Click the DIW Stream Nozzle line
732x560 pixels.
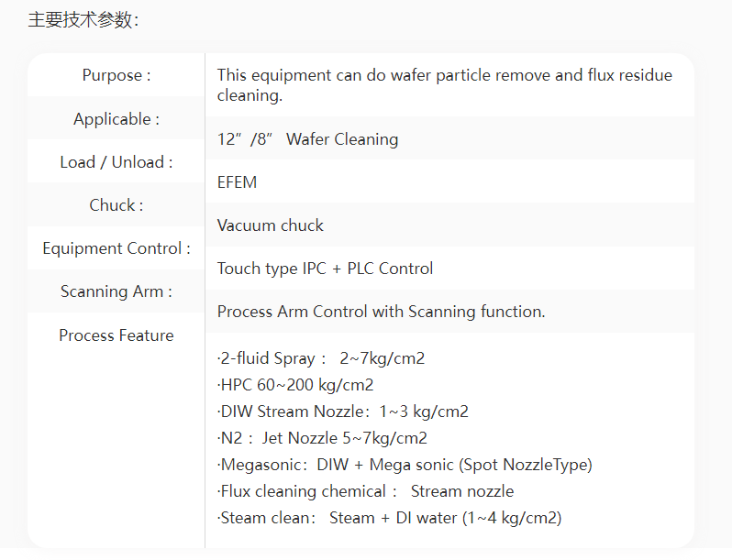coord(343,412)
